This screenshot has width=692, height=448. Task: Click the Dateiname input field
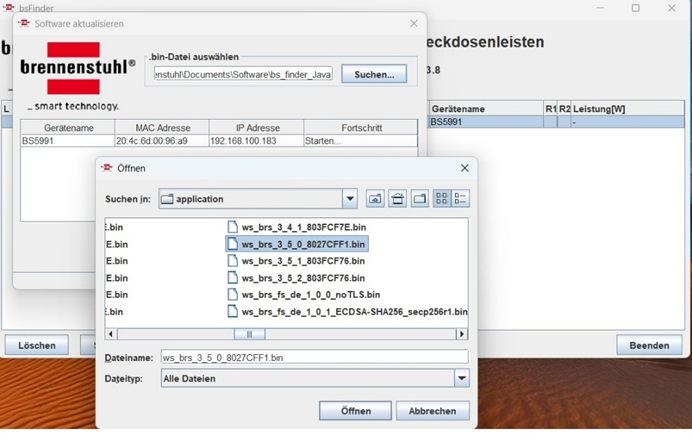click(x=315, y=358)
